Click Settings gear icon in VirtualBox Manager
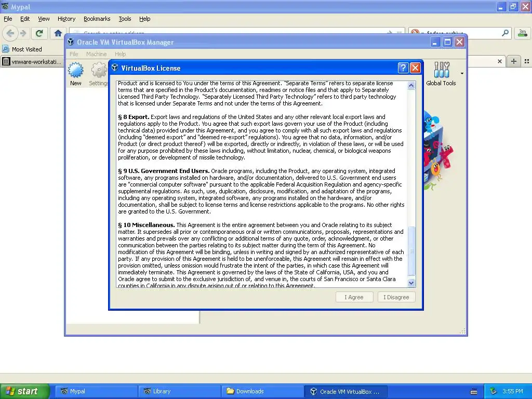This screenshot has height=399, width=532. point(99,74)
